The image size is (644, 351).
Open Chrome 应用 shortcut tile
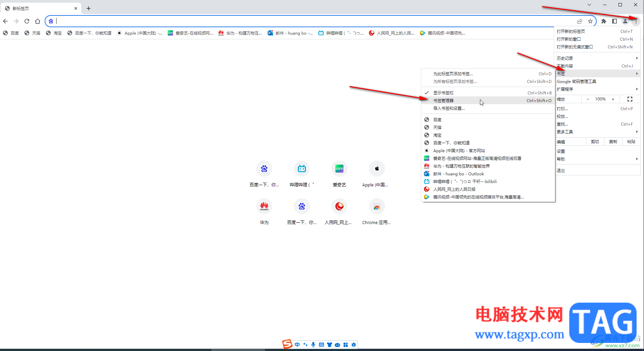click(377, 211)
